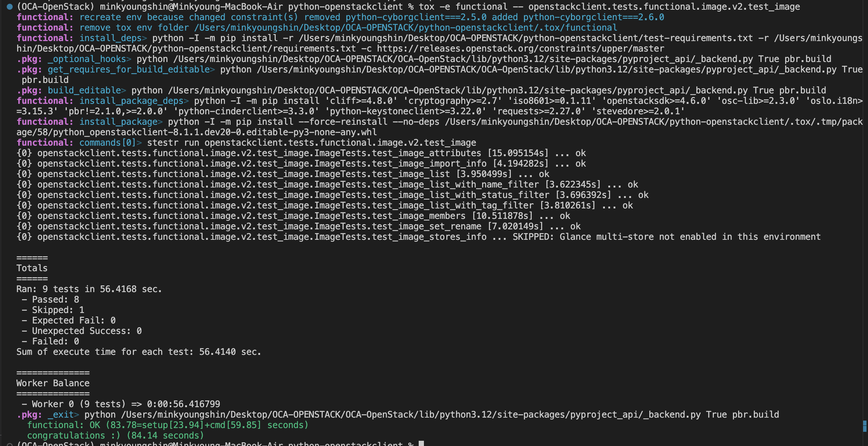Click the 'functional: OK' green result line
This screenshot has width=868, height=446.
tap(168, 425)
